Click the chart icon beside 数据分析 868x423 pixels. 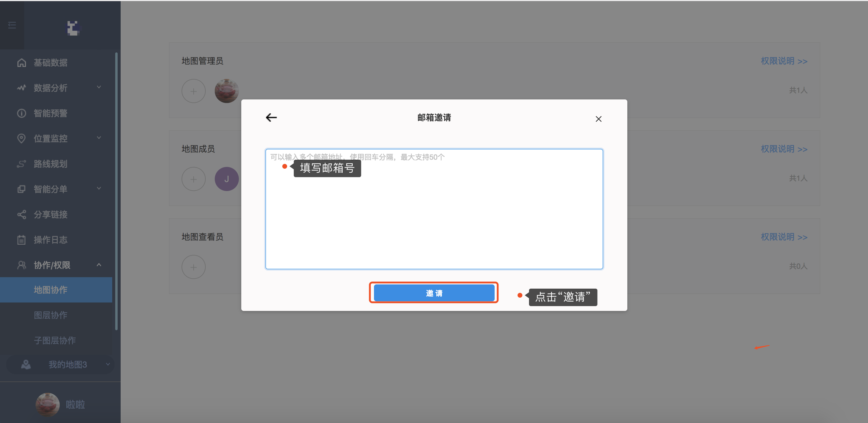(22, 88)
